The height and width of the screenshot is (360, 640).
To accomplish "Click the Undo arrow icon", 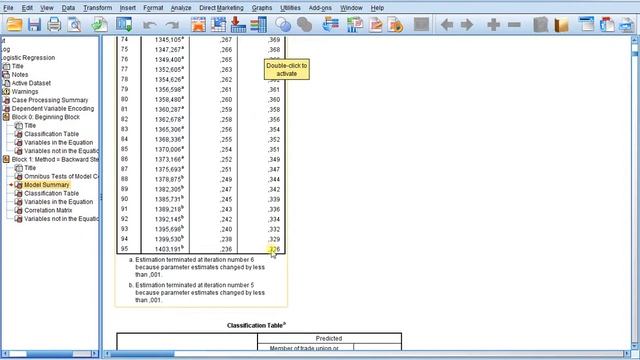I will (149, 25).
